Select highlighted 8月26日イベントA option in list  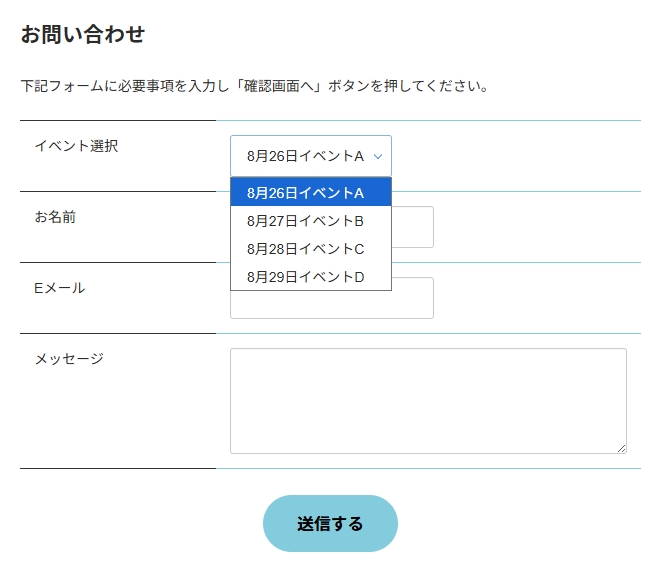311,193
